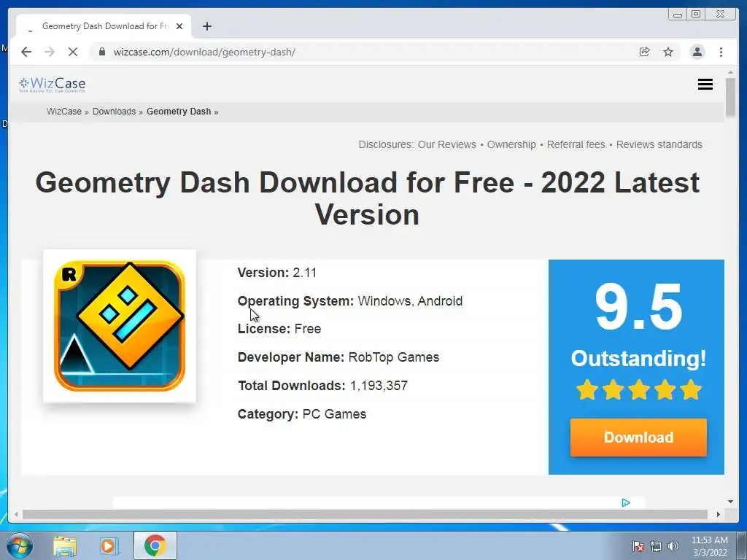Restore down the Chrome window
This screenshot has width=747, height=560.
tap(696, 15)
